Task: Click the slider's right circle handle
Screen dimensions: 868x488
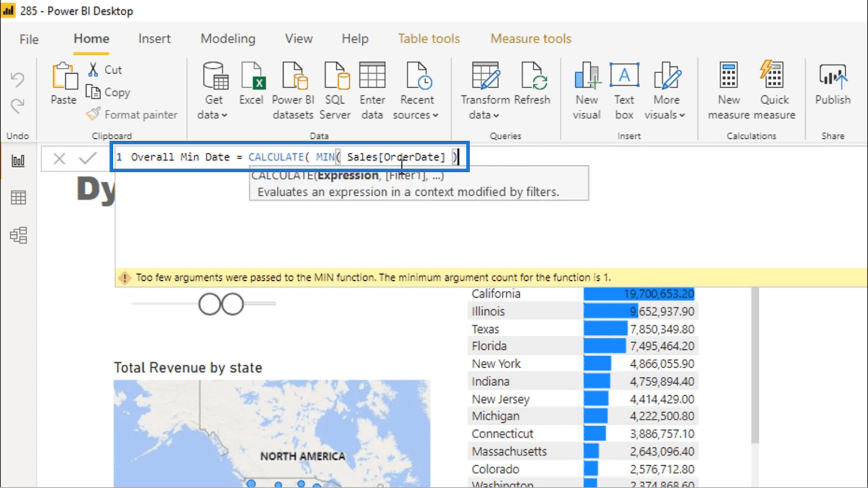Action: pos(233,304)
